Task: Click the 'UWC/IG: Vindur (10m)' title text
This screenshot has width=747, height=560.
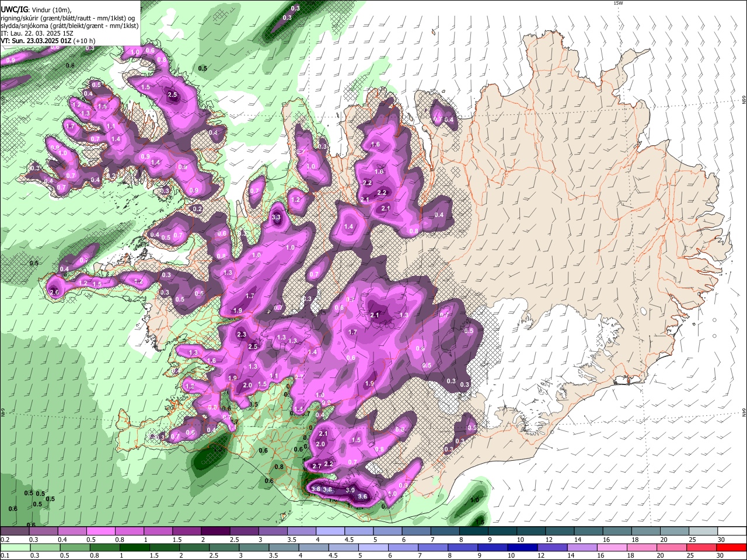Action: point(36,10)
